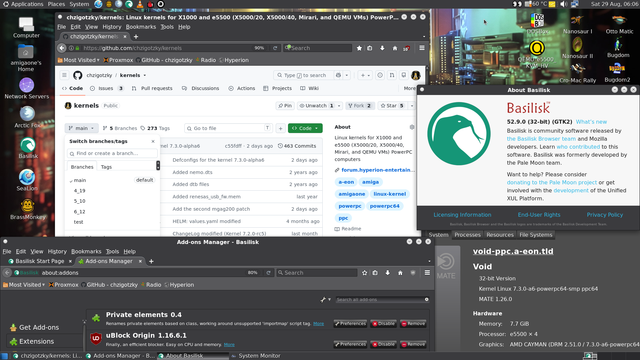This screenshot has width=640, height=360.
Task: Open volume control in top panel
Action: tap(564, 4)
